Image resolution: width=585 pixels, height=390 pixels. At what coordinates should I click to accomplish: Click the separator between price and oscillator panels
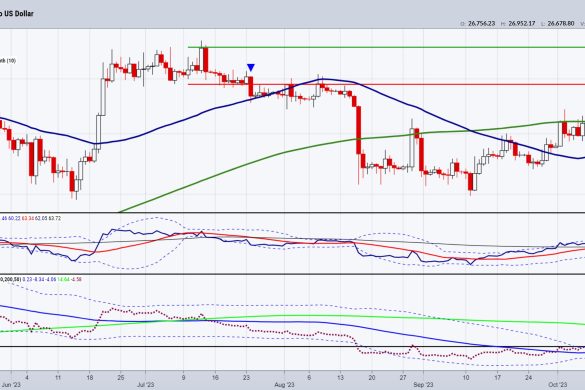(x=292, y=212)
